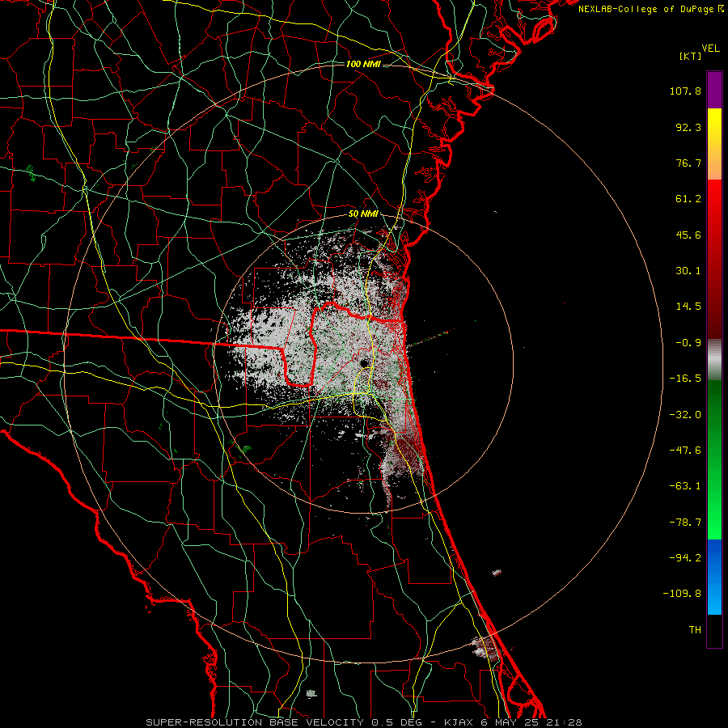Screen dimensions: 728x728
Task: Click the blue segment of the color bar
Action: click(714, 577)
